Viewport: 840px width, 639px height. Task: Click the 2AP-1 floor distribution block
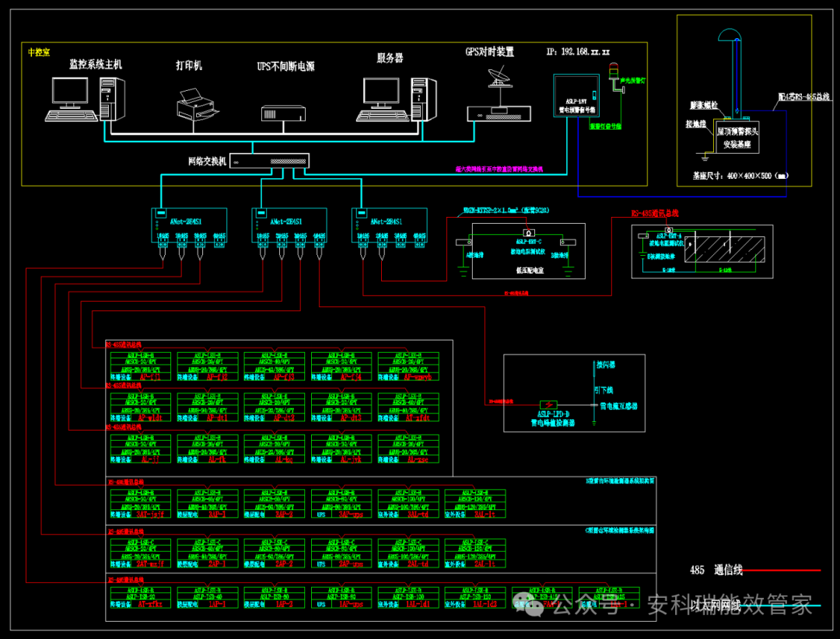(208, 553)
